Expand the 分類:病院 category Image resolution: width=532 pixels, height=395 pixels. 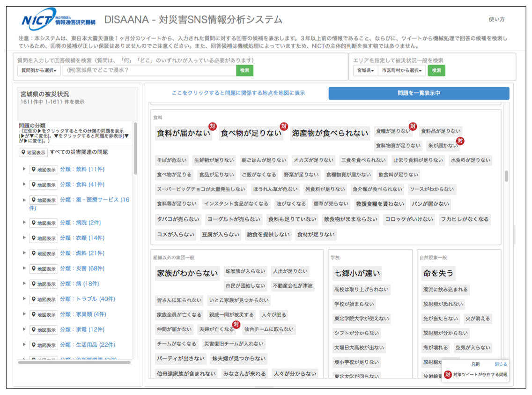[x=24, y=222]
